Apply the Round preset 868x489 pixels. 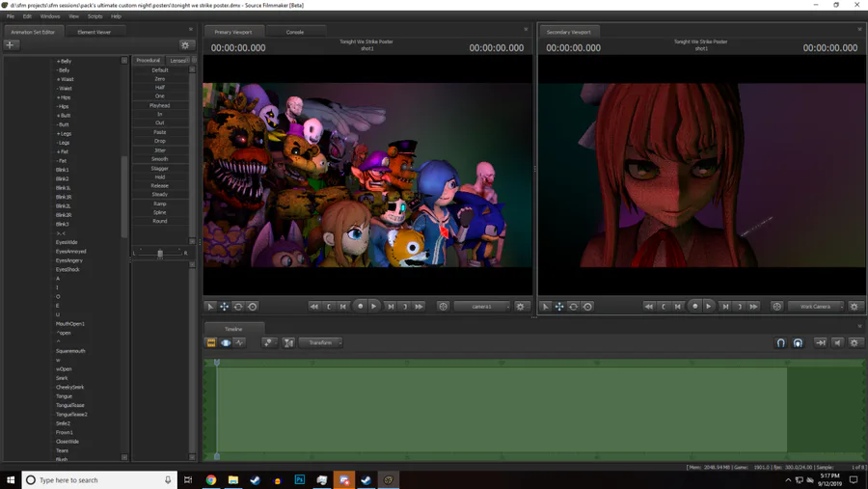(160, 221)
